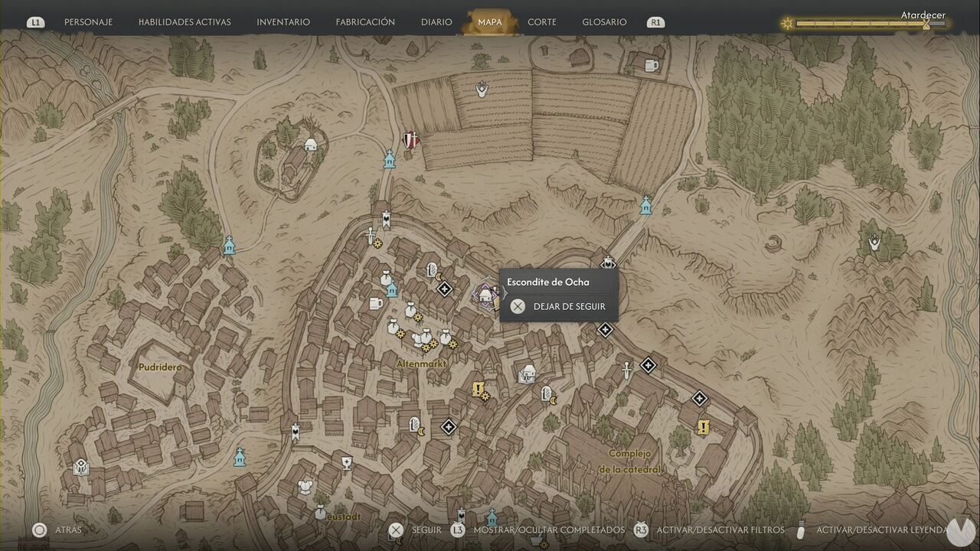
Task: Select the banner marker on the western town wall
Action: point(295,432)
